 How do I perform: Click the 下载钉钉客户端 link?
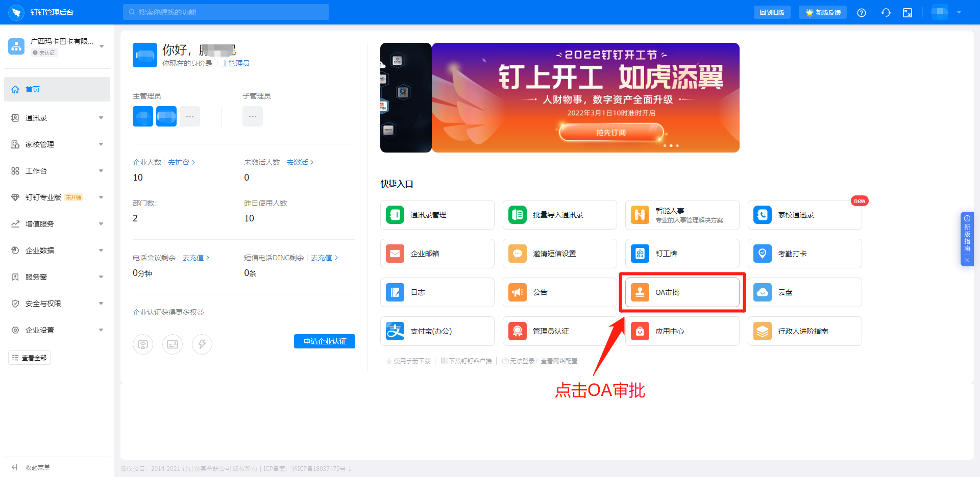(x=466, y=361)
